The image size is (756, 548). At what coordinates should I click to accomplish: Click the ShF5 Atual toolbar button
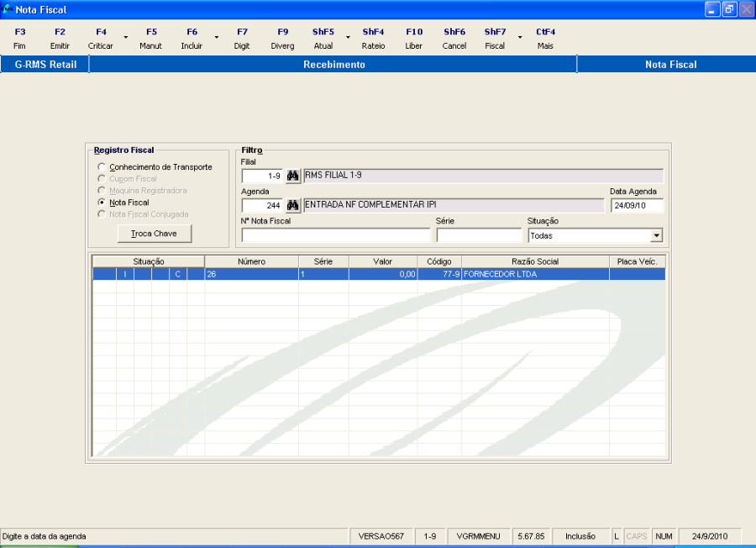(x=323, y=39)
